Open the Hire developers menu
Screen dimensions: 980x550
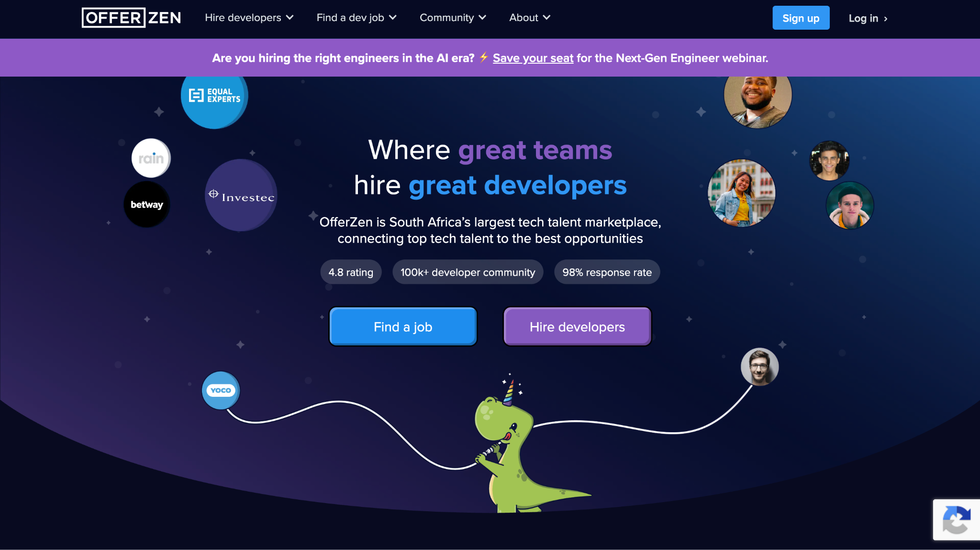click(249, 18)
